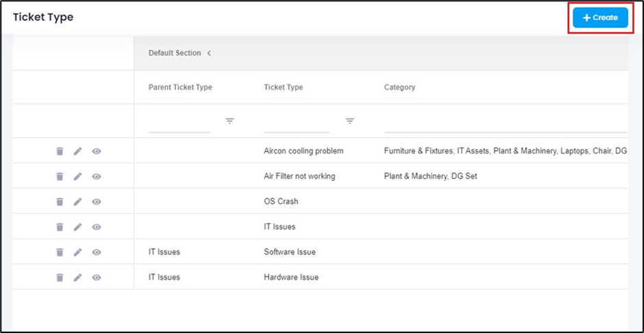Click the Ticket Type column header
The width and height of the screenshot is (644, 333).
pos(283,88)
